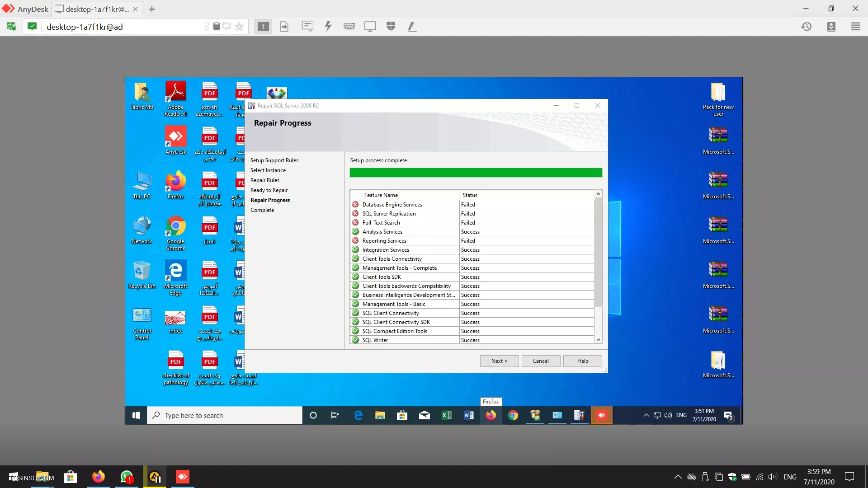
Task: Add address to favorites star icon
Action: click(240, 27)
